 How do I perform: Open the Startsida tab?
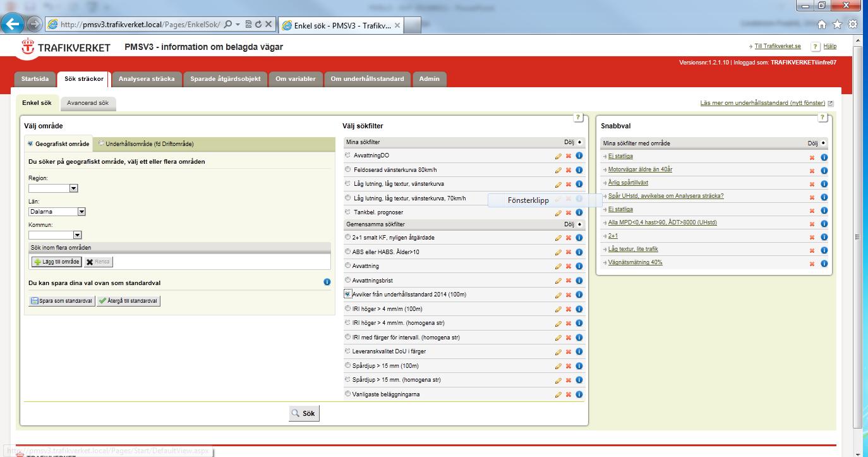coord(35,79)
